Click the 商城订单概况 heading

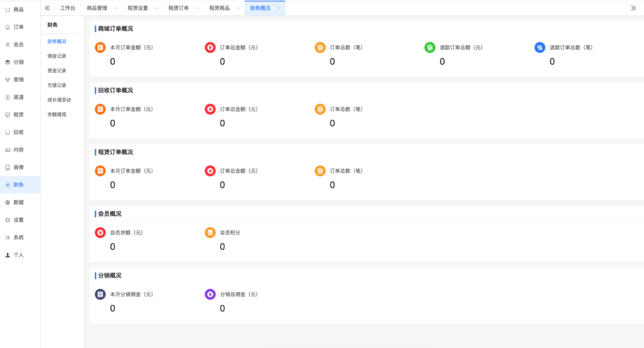pos(116,29)
